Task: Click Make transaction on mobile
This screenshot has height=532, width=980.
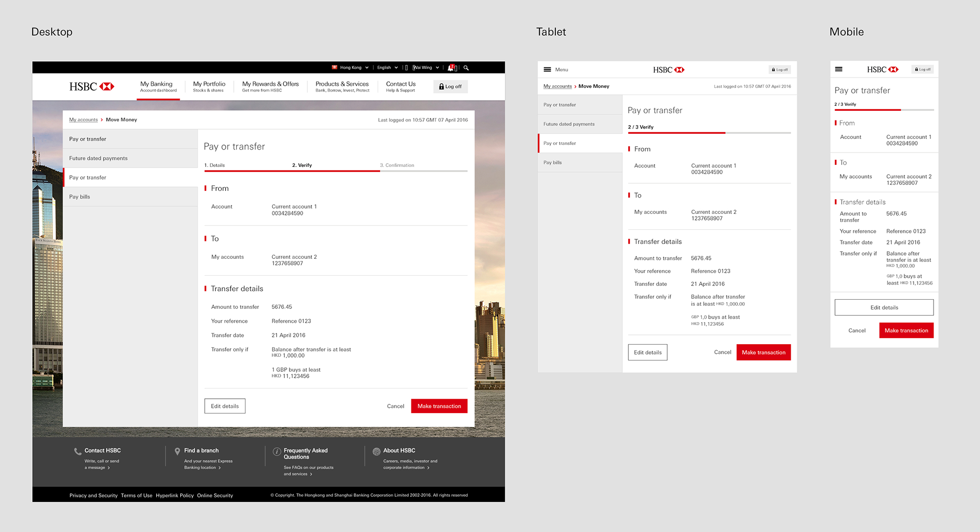Action: tap(906, 330)
